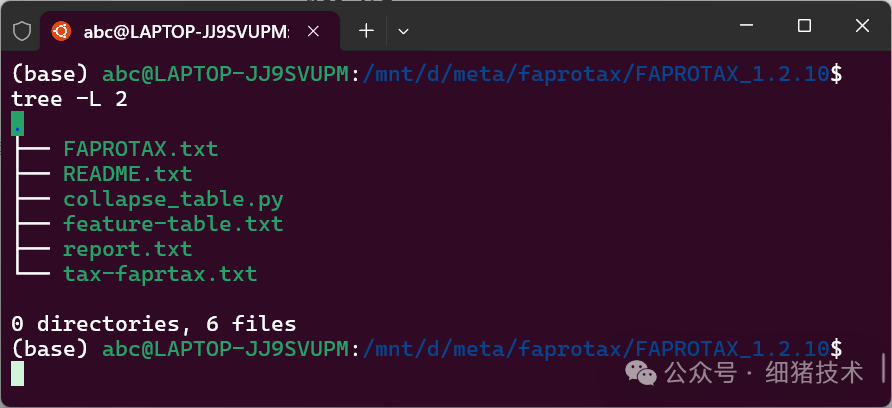Click the block cursor at the prompt
Viewport: 892px width, 408px height.
coord(18,373)
